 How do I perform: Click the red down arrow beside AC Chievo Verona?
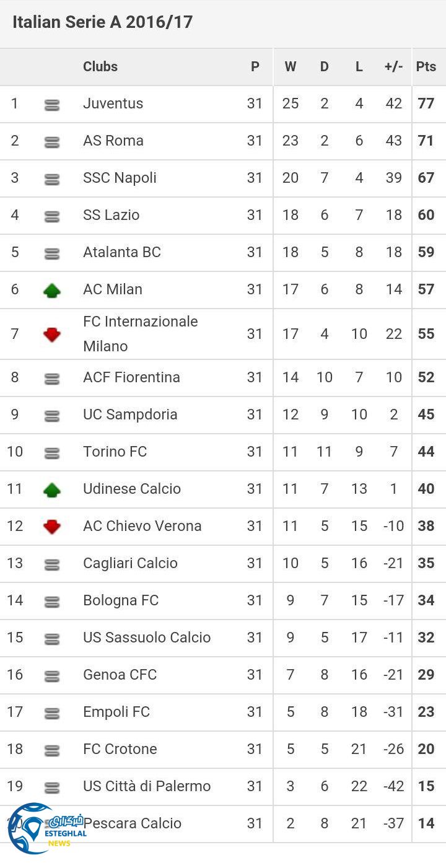pyautogui.click(x=52, y=527)
